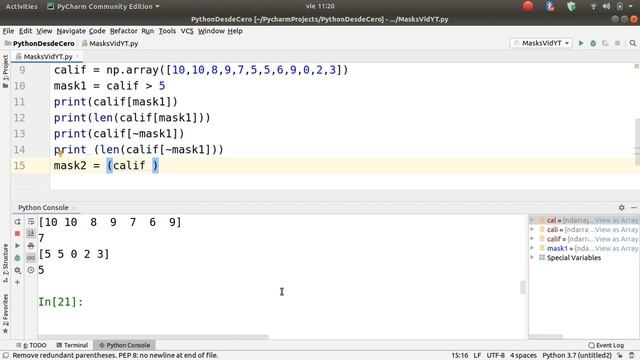Click the Activities button in top bar
Screen dimensions: 640x360
pos(21,6)
